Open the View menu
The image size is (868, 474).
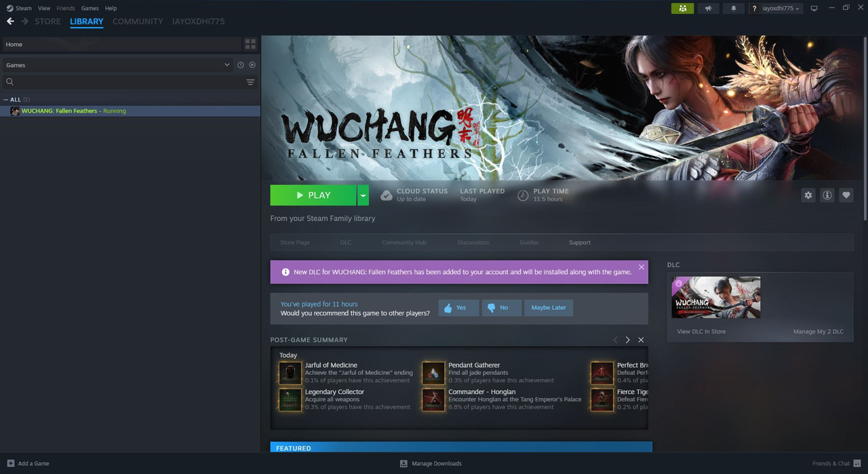pos(44,8)
